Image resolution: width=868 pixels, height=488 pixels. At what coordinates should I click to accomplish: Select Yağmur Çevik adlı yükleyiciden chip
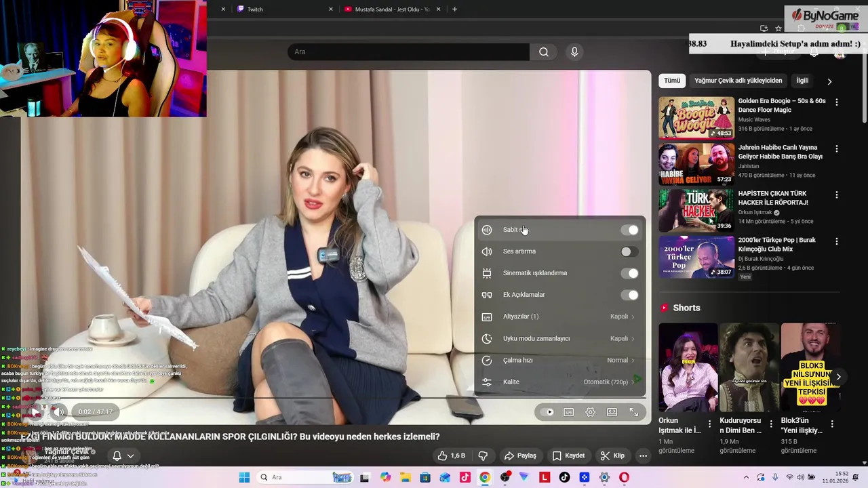[x=738, y=81]
